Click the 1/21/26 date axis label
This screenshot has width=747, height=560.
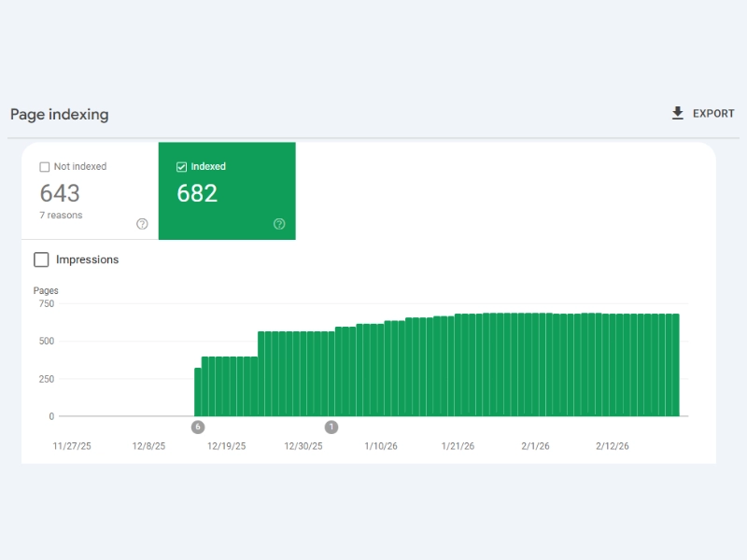[460, 446]
